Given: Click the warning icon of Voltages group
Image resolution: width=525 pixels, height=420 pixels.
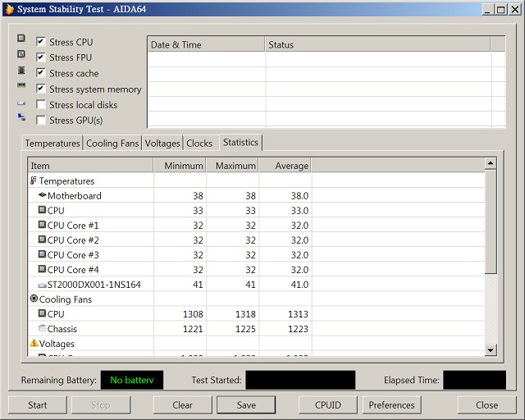Looking at the screenshot, I should (34, 343).
